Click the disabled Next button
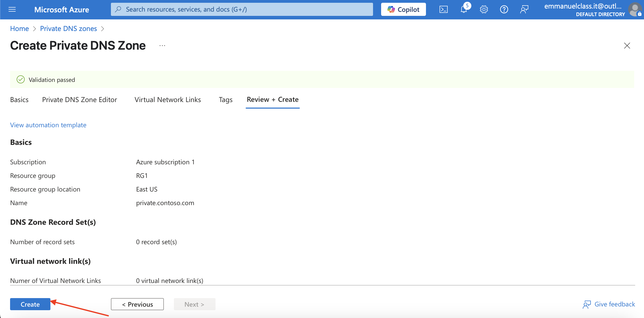 click(194, 304)
